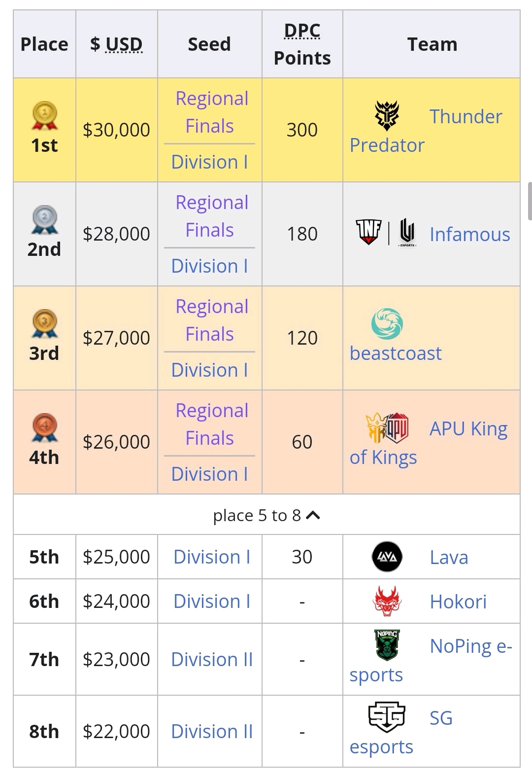Click the DPC abbreviation in header

[x=302, y=31]
